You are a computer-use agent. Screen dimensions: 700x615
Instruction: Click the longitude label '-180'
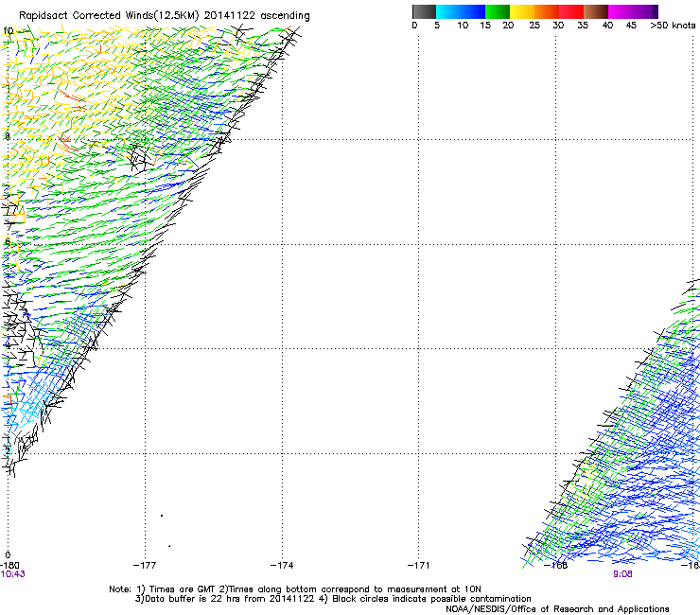(x=9, y=566)
